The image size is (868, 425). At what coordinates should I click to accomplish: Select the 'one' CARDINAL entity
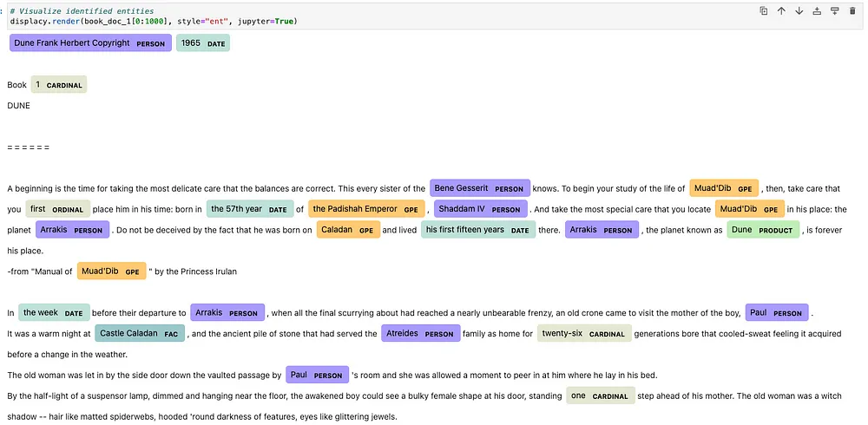[601, 396]
